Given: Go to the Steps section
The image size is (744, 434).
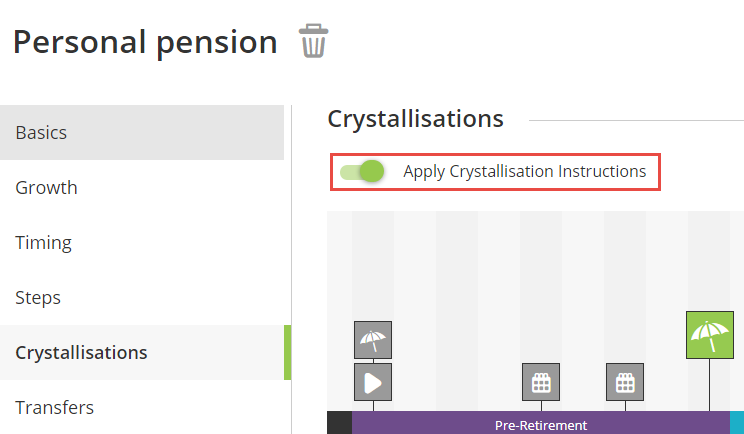Looking at the screenshot, I should click(x=142, y=297).
